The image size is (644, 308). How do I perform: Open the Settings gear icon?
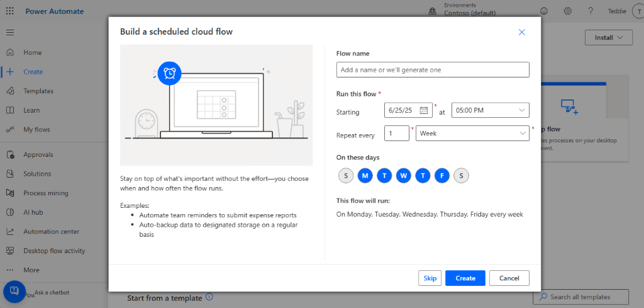pos(568,11)
